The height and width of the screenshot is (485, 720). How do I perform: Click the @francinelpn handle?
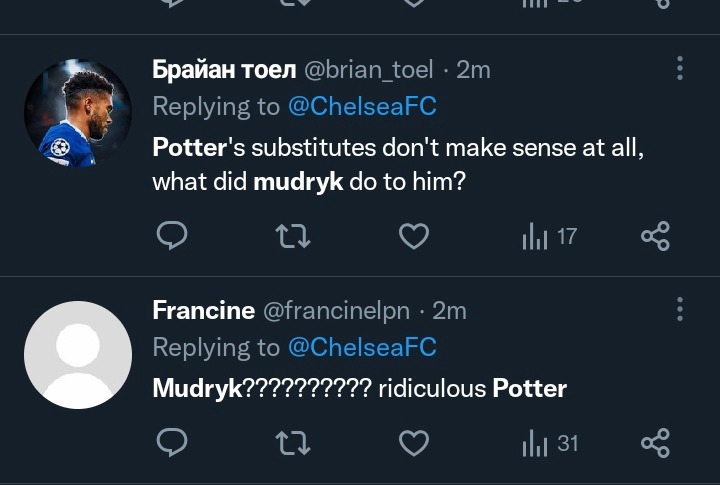[x=336, y=310]
